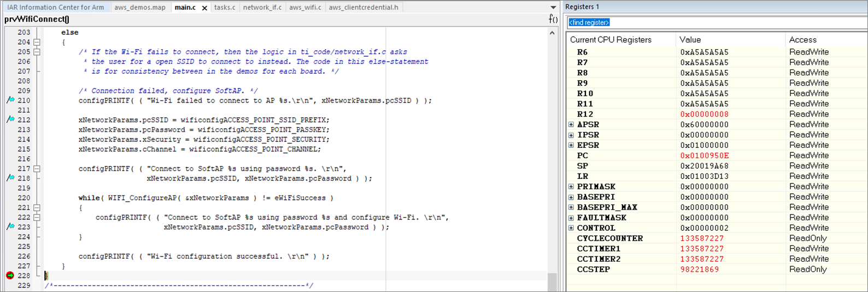Click the prvWifiConnect() function name header

(37, 19)
